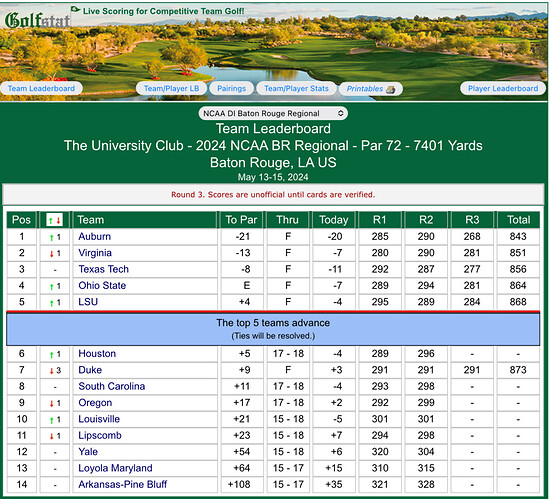Click the printer icon beside Printables
Viewport: 549px width, 499px height.
[x=390, y=89]
